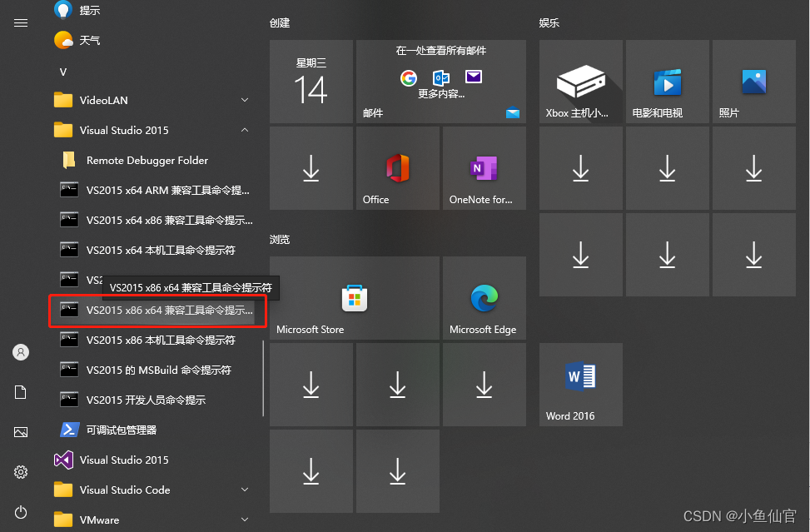Click the Remote Debugger Folder icon

69,160
